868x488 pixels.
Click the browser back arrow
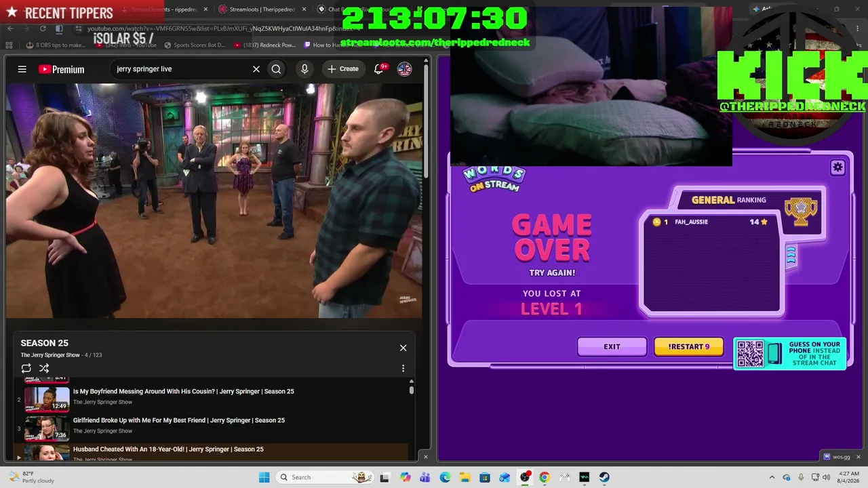10,28
